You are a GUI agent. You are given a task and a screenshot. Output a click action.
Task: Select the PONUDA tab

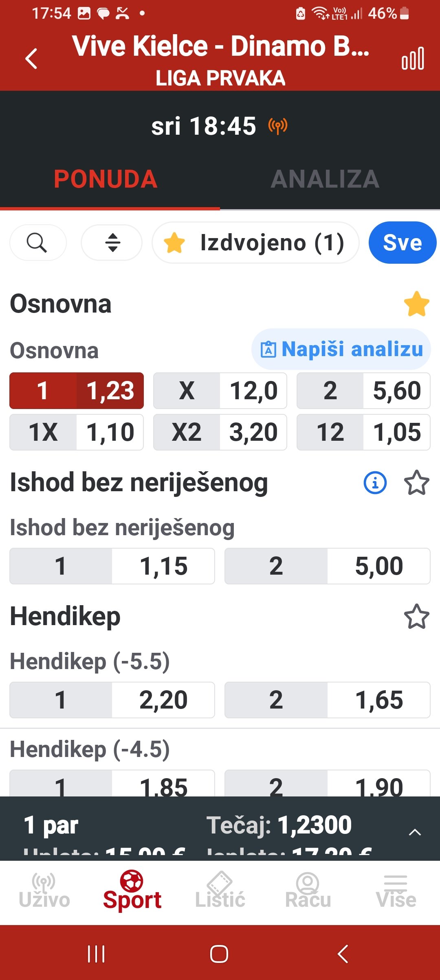pyautogui.click(x=106, y=179)
